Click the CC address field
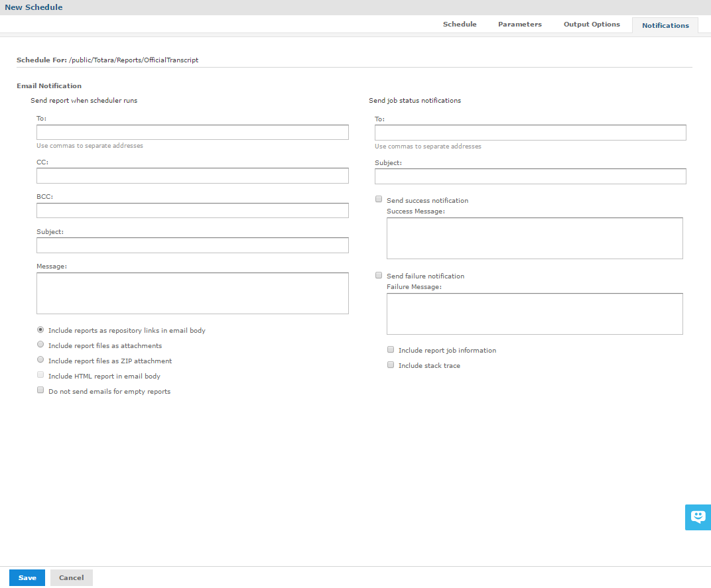This screenshot has width=711, height=588. 192,176
